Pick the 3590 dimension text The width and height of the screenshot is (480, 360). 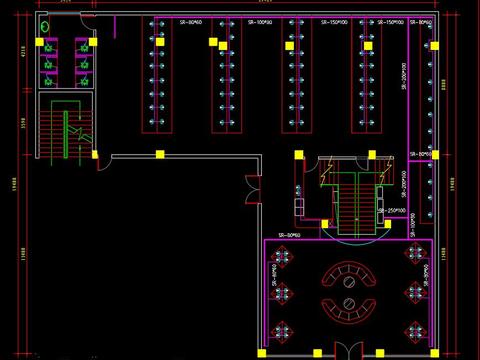[x=23, y=123]
